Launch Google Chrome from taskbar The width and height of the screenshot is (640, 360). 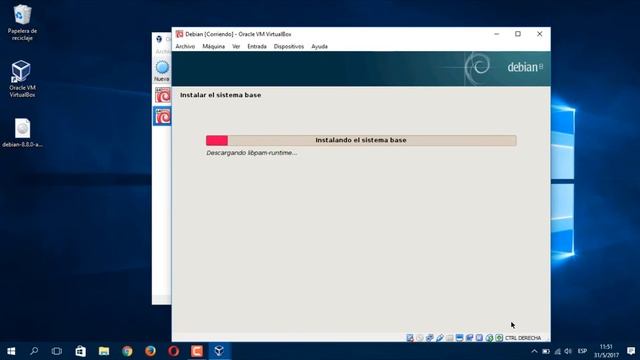click(127, 351)
